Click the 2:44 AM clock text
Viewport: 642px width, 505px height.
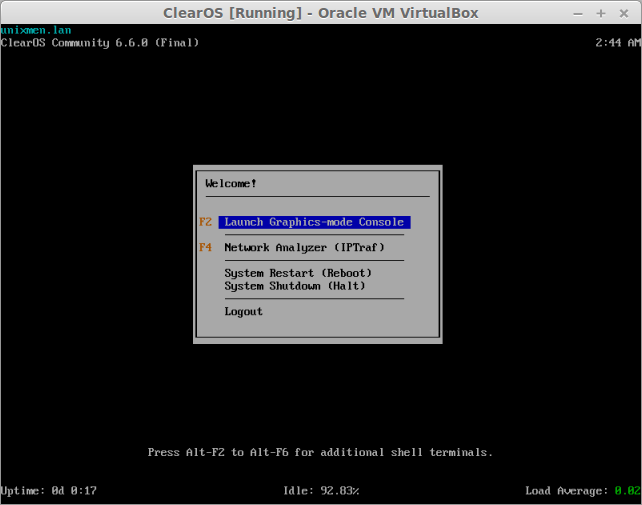tap(618, 43)
